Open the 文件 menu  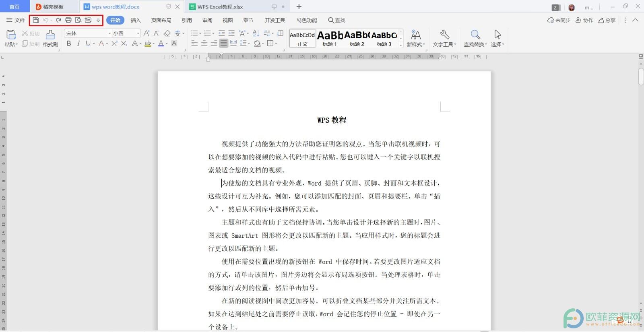(x=16, y=20)
